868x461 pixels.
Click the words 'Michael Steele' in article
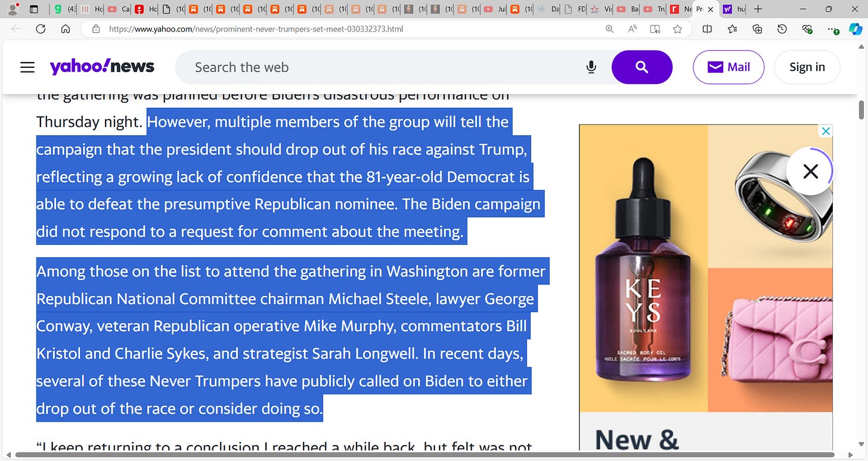(x=380, y=298)
